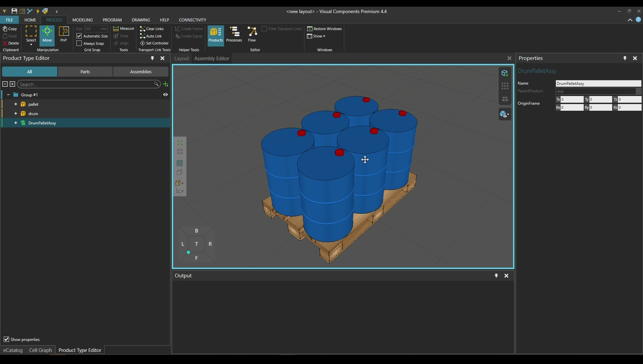
Task: Toggle the Automatic Size checkbox
Action: (x=79, y=36)
